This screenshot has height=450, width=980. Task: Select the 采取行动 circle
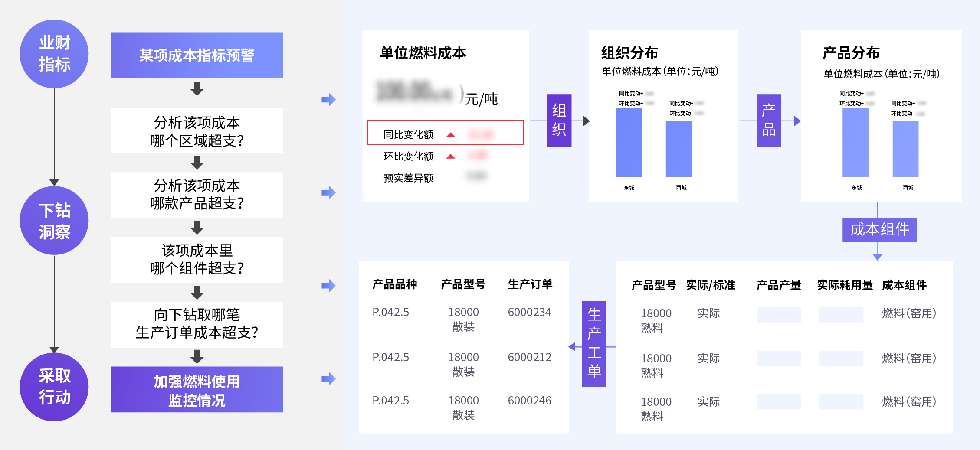tap(54, 387)
